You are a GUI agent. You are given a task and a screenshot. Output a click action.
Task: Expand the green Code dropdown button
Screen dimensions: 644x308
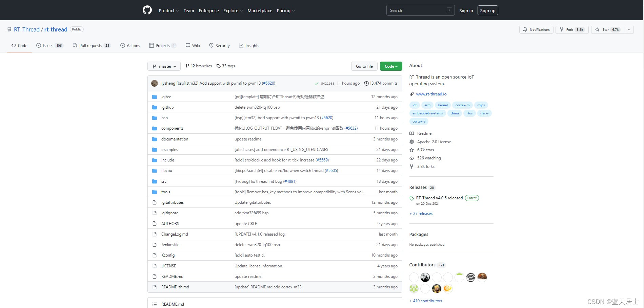[x=391, y=66]
